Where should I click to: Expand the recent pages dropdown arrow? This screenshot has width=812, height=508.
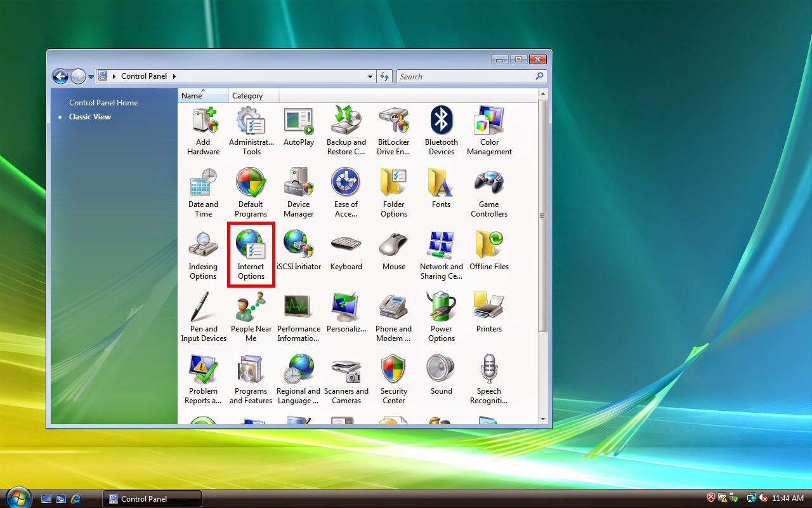point(91,77)
